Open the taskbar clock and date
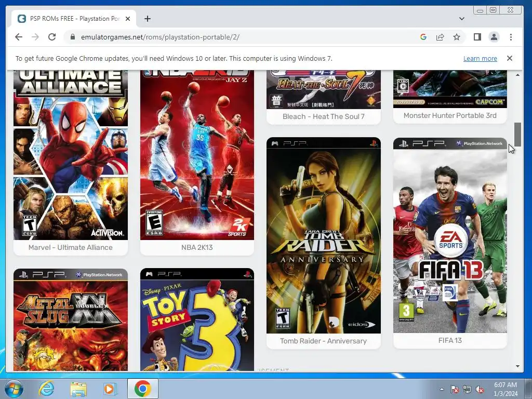This screenshot has width=532, height=399. (x=506, y=389)
